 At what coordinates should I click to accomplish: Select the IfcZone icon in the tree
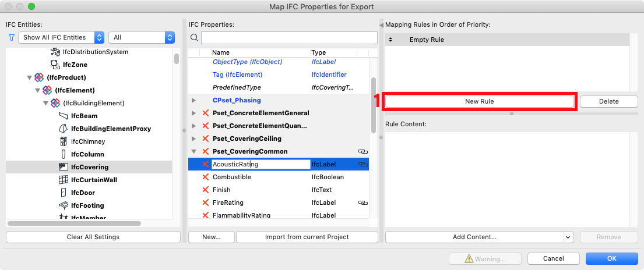tap(55, 65)
